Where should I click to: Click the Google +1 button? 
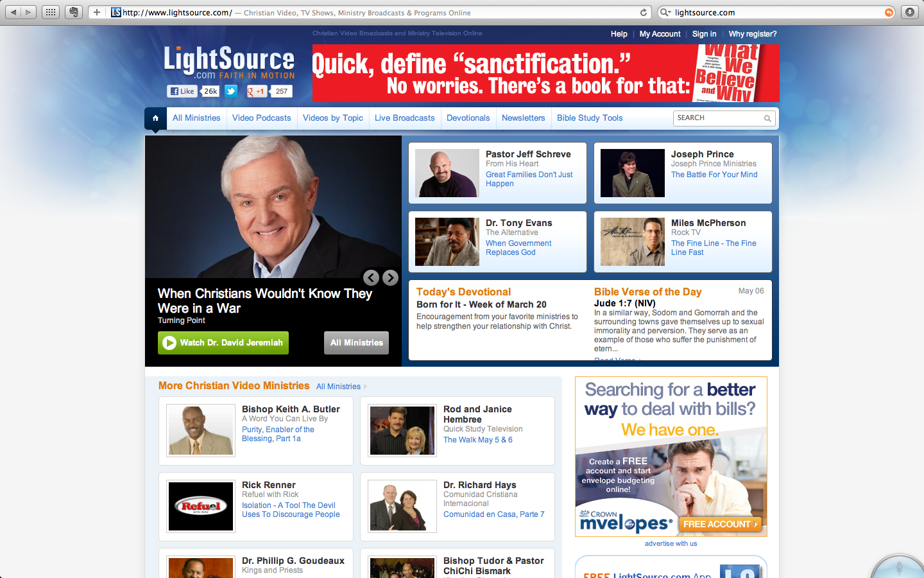pyautogui.click(x=256, y=91)
